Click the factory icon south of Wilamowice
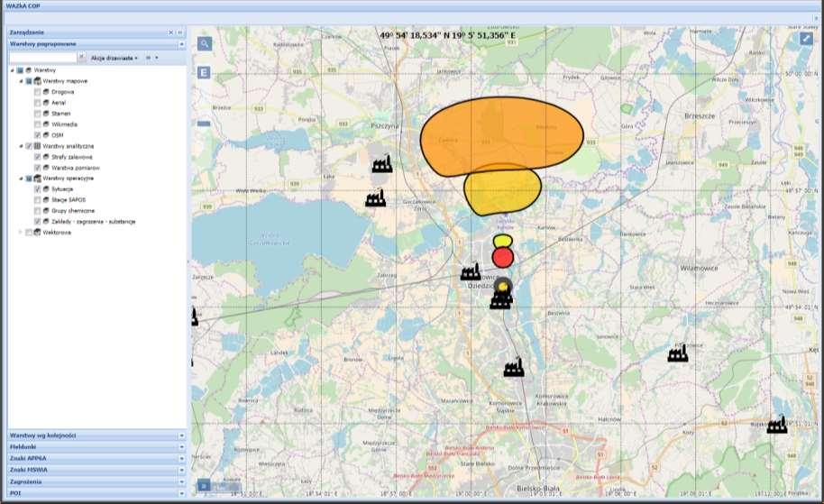The height and width of the screenshot is (504, 824). [678, 353]
